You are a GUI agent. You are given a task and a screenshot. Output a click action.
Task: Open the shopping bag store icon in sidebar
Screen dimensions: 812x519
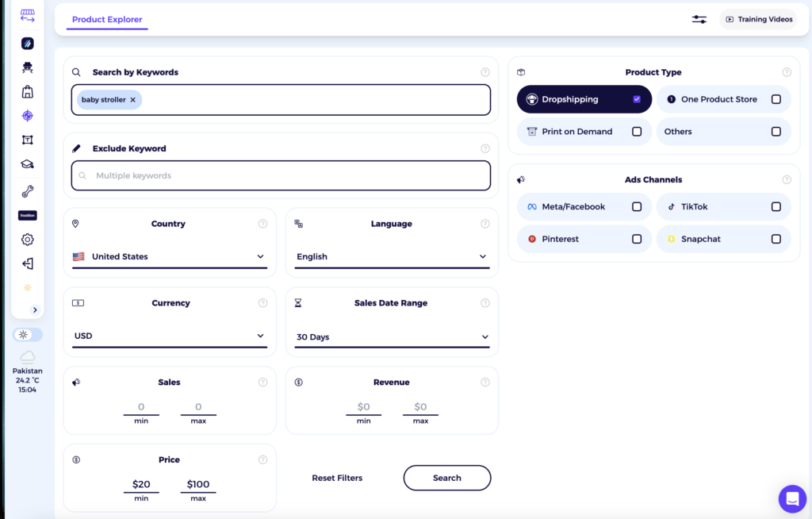(x=28, y=91)
